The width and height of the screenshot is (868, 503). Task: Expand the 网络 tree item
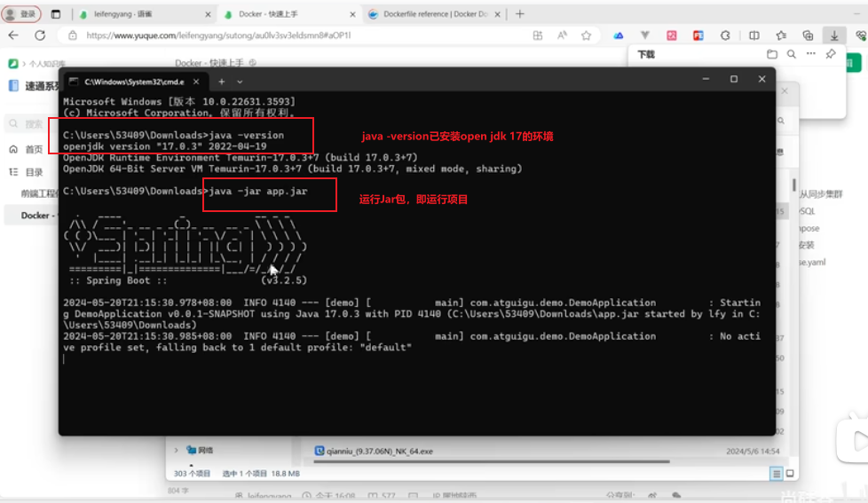176,451
